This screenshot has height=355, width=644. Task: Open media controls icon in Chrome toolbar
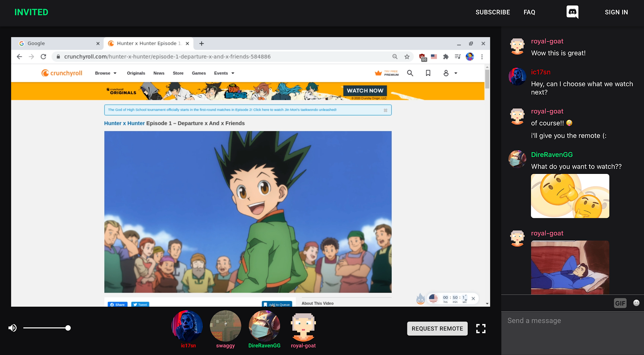click(458, 57)
